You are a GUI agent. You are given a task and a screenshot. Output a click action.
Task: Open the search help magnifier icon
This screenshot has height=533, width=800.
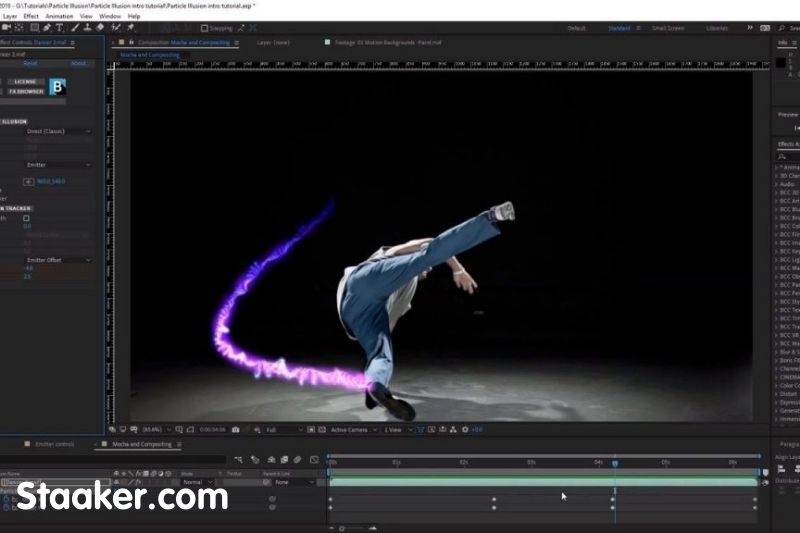pyautogui.click(x=782, y=28)
